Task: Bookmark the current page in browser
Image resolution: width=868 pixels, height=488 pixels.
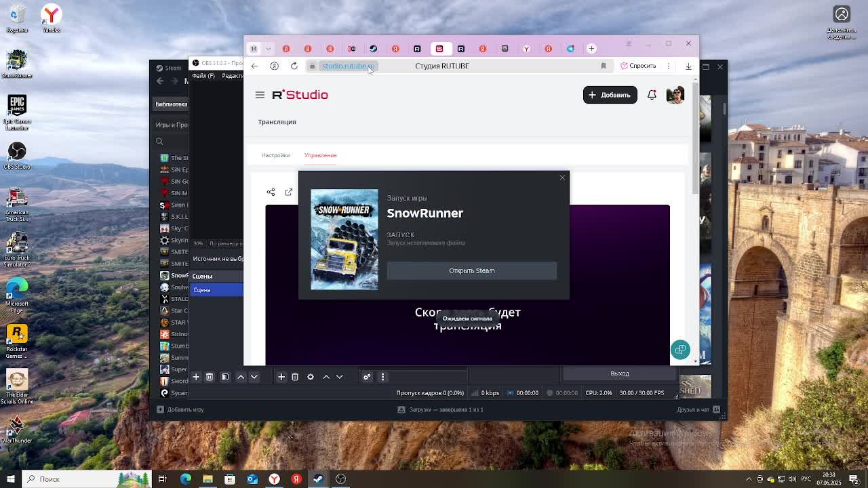Action: (603, 66)
